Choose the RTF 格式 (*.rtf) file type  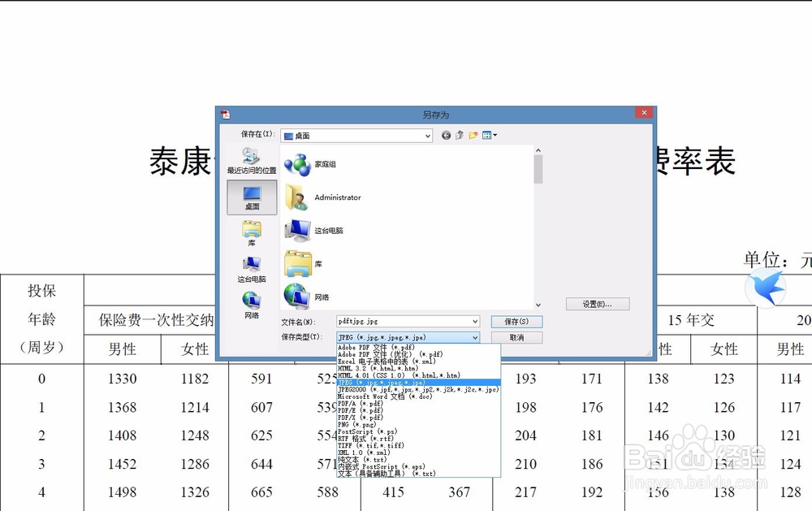pos(418,439)
